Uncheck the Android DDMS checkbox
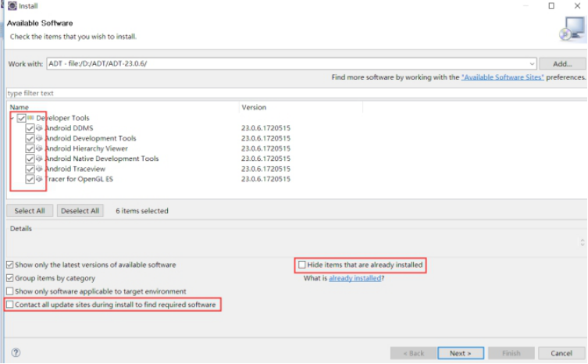The image size is (588, 364). (30, 128)
